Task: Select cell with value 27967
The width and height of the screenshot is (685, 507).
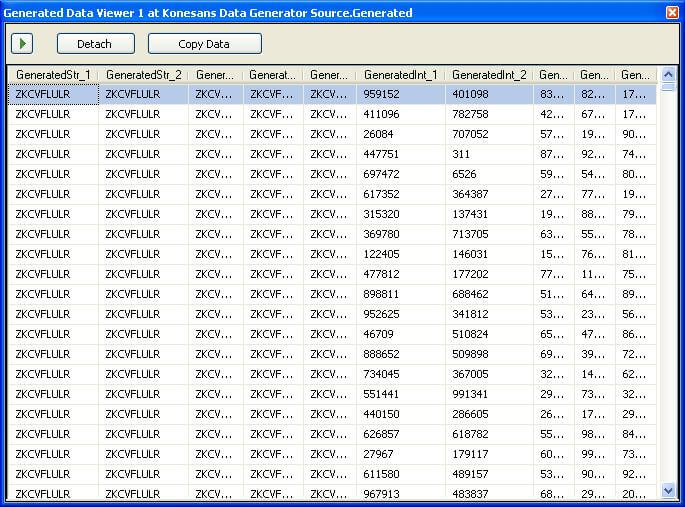Action: pos(401,455)
